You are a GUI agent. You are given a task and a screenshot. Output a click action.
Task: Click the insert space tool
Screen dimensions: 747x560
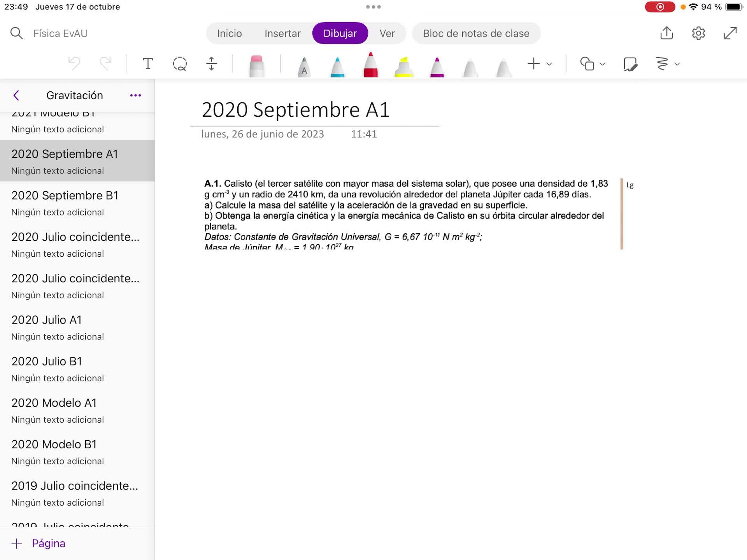click(212, 64)
